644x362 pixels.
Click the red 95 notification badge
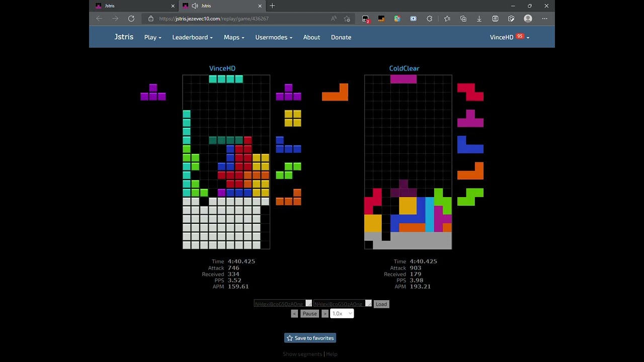520,36
